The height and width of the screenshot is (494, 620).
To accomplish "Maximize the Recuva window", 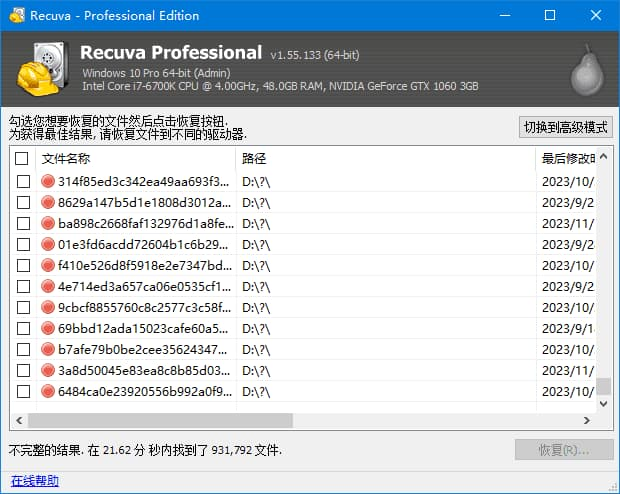I will tap(550, 15).
